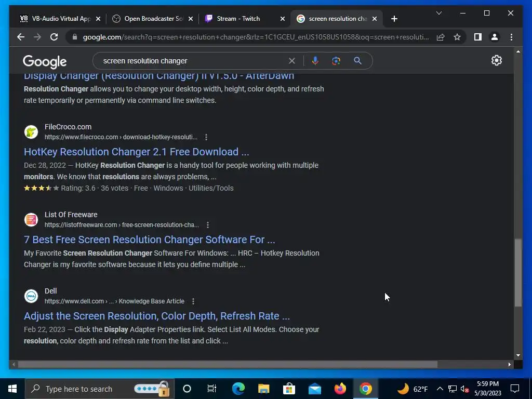The image size is (532, 399).
Task: Click the vertical scrollbar down arrow
Action: tap(518, 355)
